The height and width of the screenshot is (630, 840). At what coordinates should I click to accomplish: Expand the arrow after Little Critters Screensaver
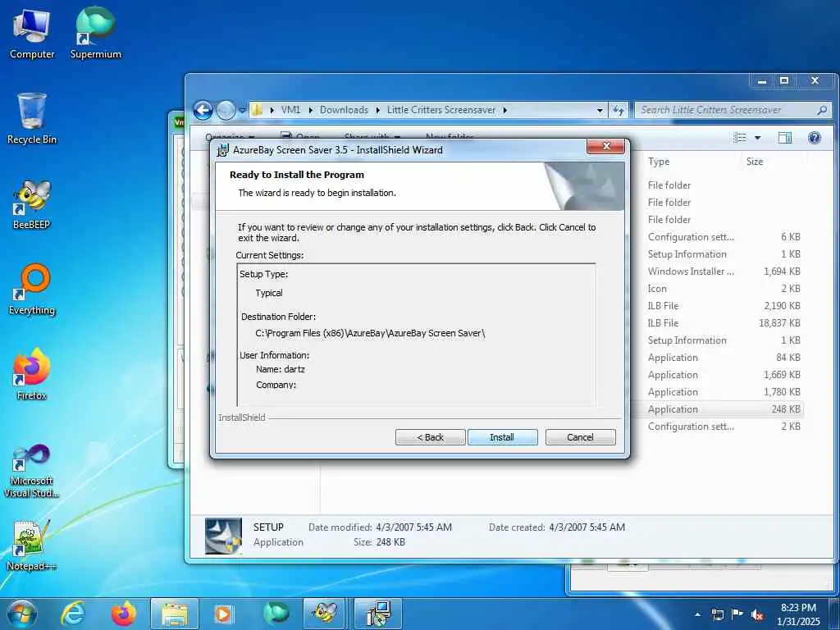coord(504,110)
